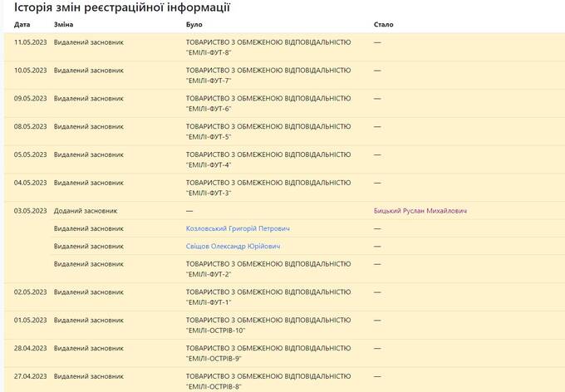Click the Було column header
Screen dimensions: 565x392
194,25
